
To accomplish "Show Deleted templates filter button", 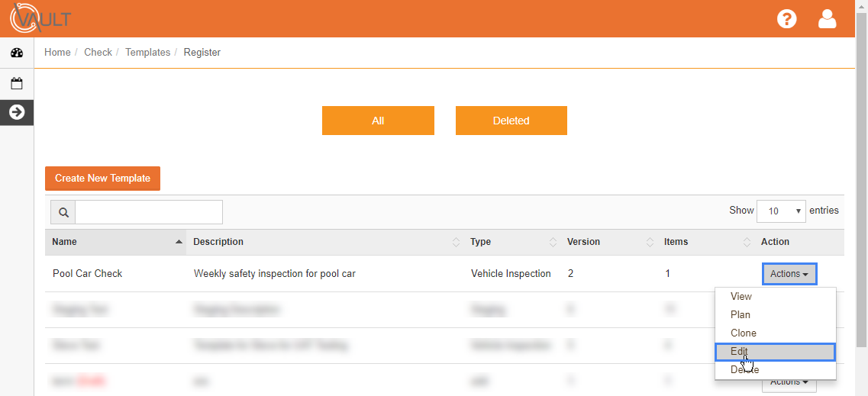I will click(x=511, y=121).
